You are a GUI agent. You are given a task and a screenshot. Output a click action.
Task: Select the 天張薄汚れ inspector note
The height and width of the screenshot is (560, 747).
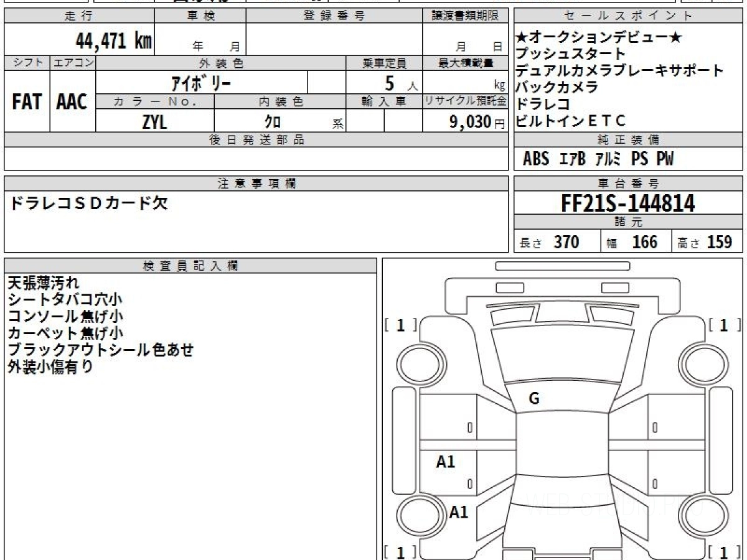44,283
